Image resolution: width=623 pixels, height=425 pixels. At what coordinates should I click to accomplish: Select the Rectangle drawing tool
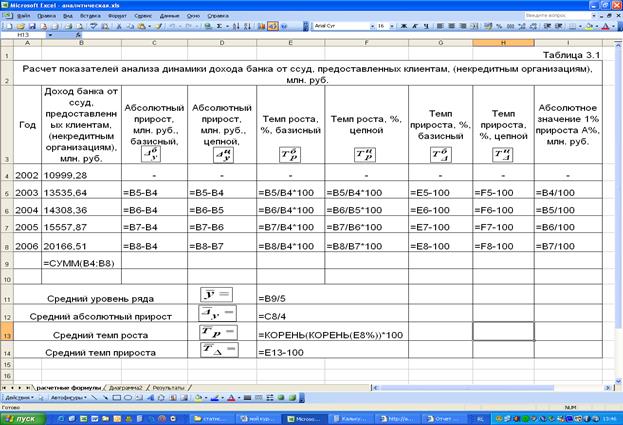(x=116, y=398)
